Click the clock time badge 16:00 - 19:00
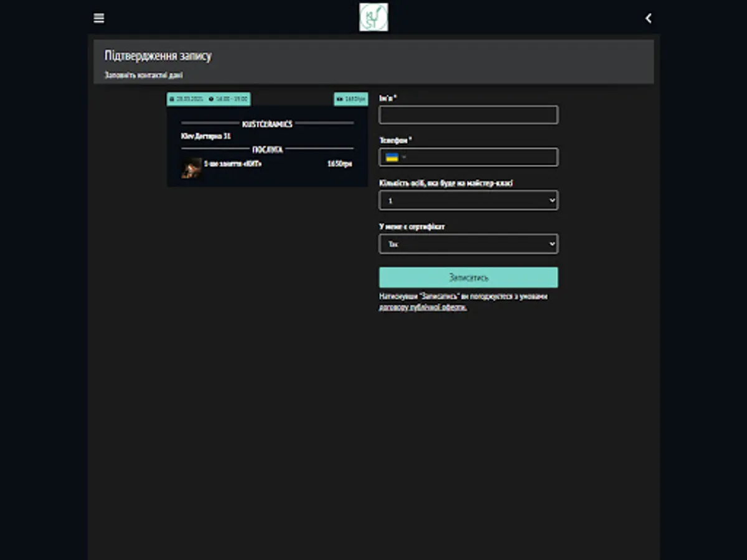747x560 pixels. 228,99
